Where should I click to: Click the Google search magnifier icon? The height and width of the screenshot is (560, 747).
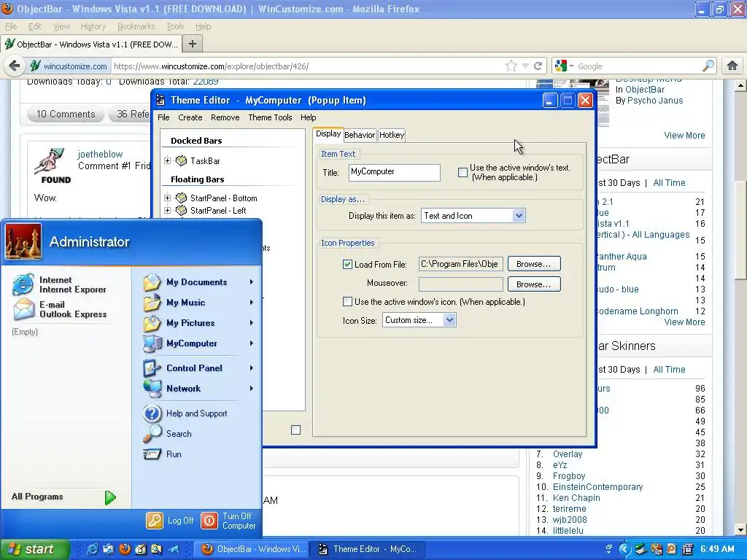coord(708,66)
